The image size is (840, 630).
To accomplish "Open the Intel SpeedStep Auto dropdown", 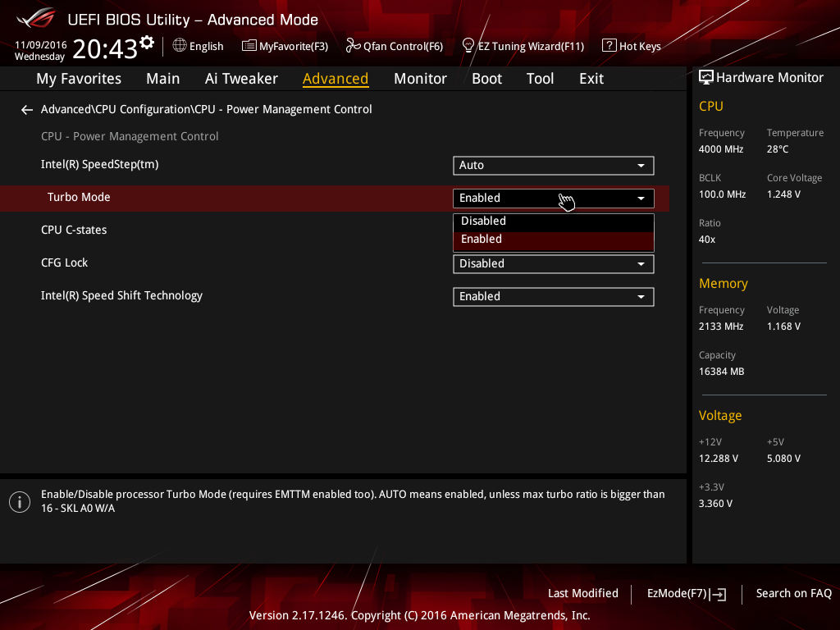I will [554, 166].
